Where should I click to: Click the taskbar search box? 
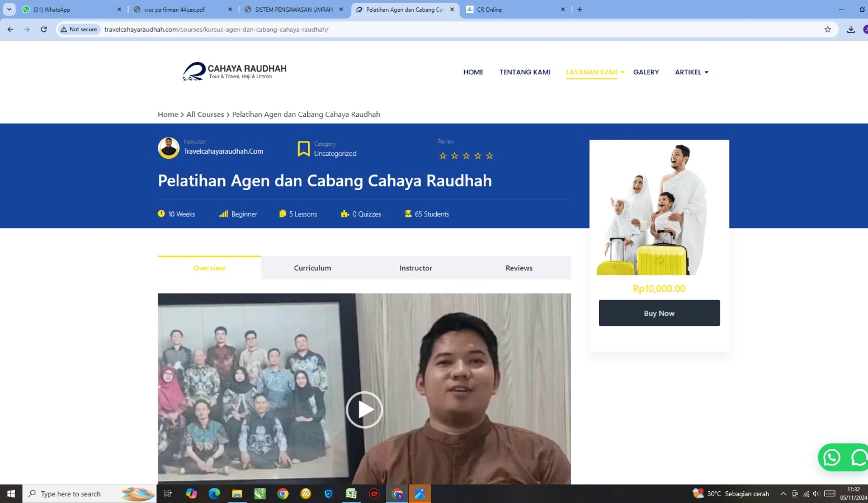89,493
